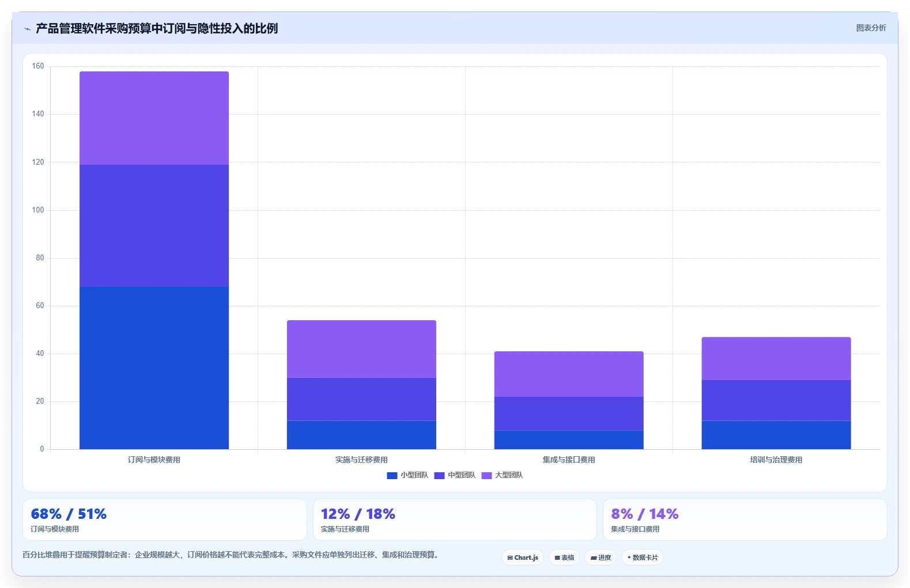The width and height of the screenshot is (910, 588).
Task: Click the 60 y-axis tick label
Action: (x=40, y=306)
